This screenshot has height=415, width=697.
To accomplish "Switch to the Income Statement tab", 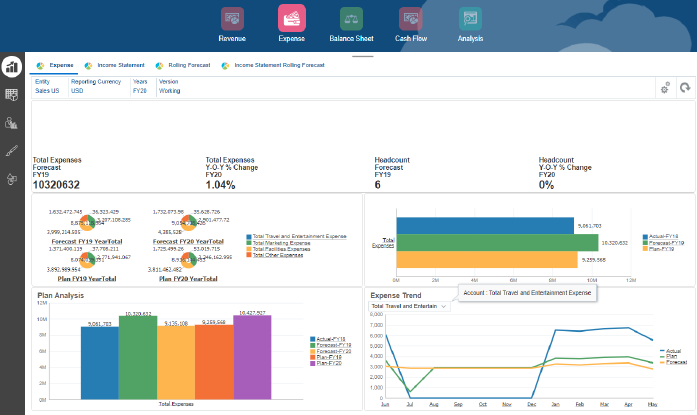I will click(x=120, y=64).
